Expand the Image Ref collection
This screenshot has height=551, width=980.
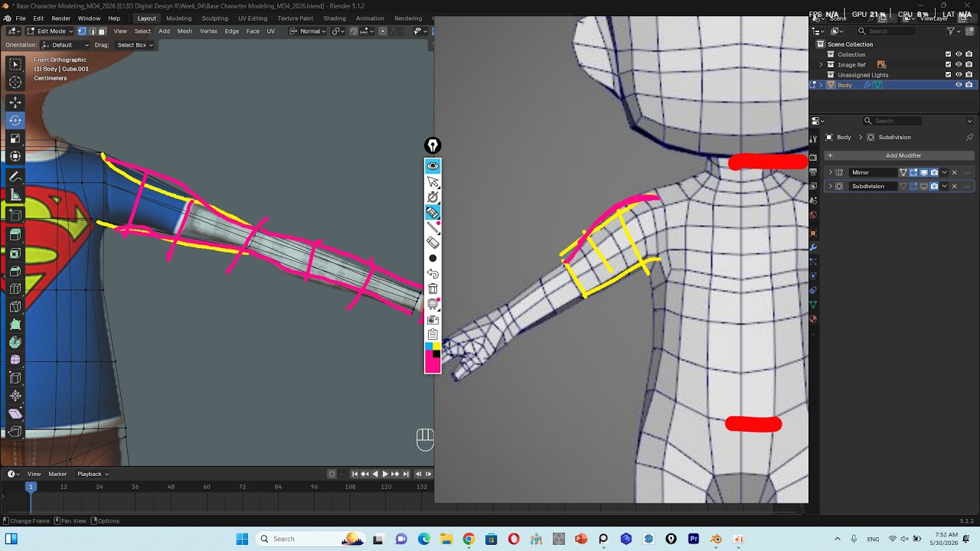[821, 65]
